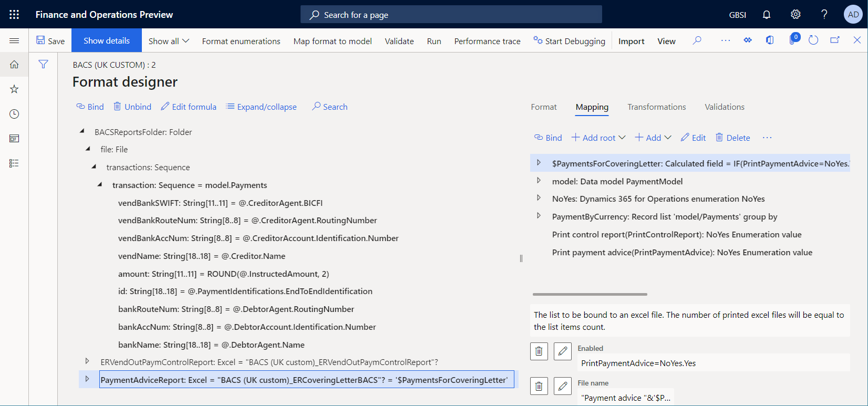
Task: Delete the File name formula with trash icon
Action: click(539, 386)
